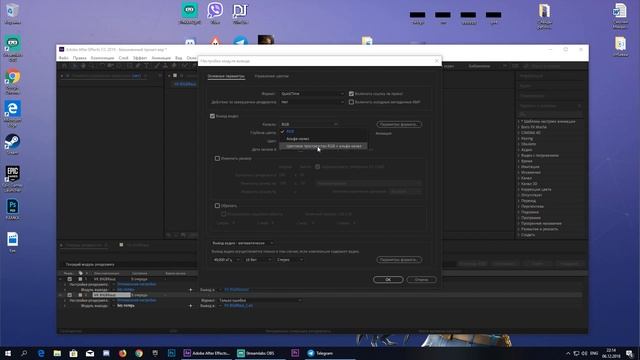The image size is (640, 360).
Task: Expand the CINEMA 4D effects category
Action: (530, 133)
